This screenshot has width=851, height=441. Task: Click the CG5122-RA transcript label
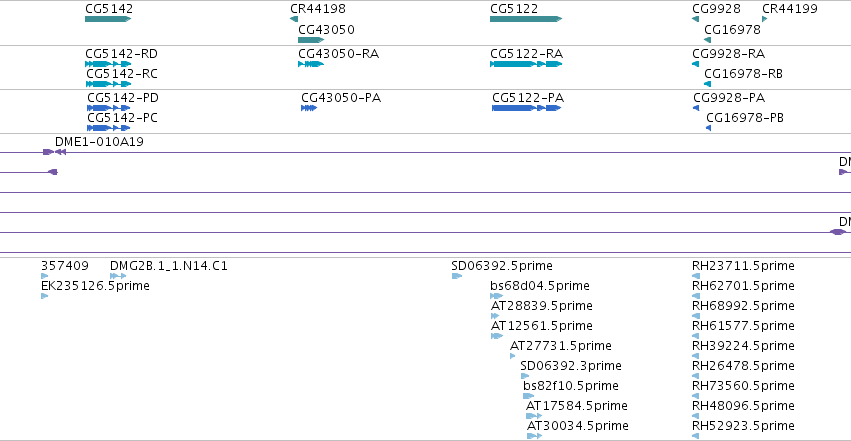tap(526, 54)
